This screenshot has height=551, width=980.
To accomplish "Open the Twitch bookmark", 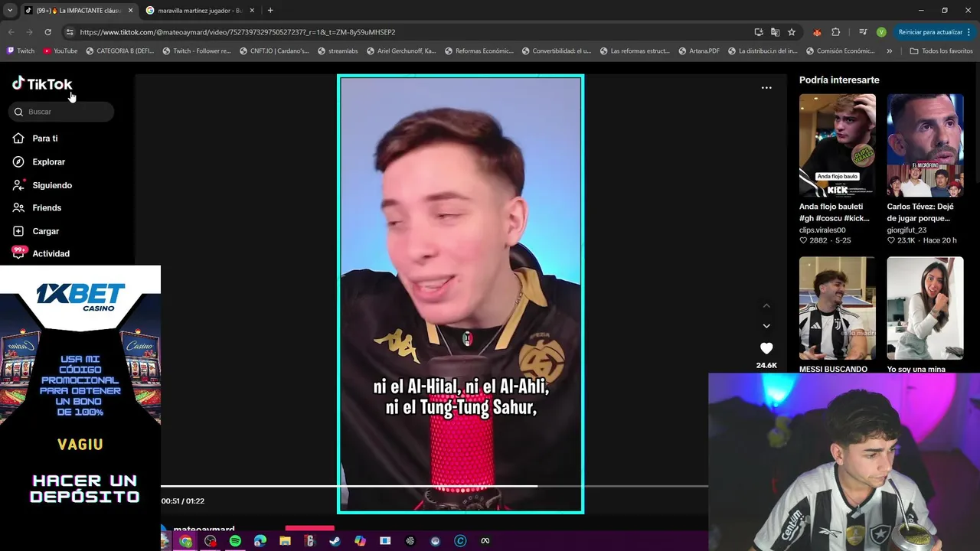I will pos(21,51).
